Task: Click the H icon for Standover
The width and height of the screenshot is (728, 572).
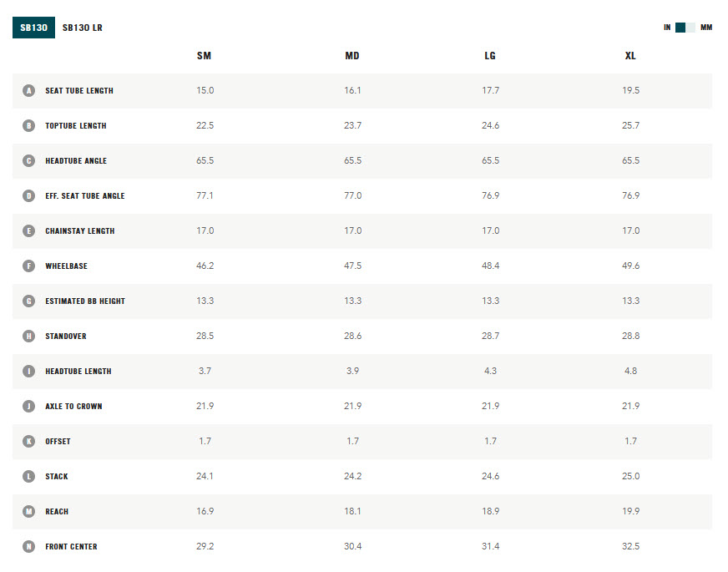Action: (28, 336)
